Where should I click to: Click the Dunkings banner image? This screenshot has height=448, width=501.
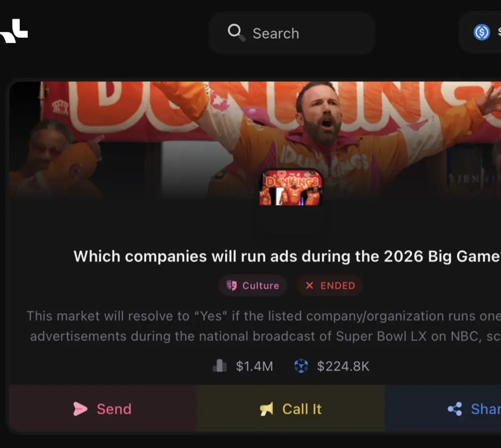(x=255, y=141)
